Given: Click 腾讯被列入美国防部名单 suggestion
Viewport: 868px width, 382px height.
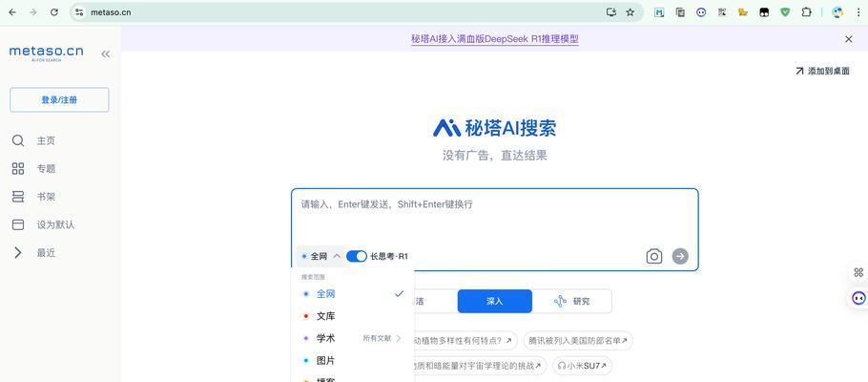Looking at the screenshot, I should (x=578, y=340).
